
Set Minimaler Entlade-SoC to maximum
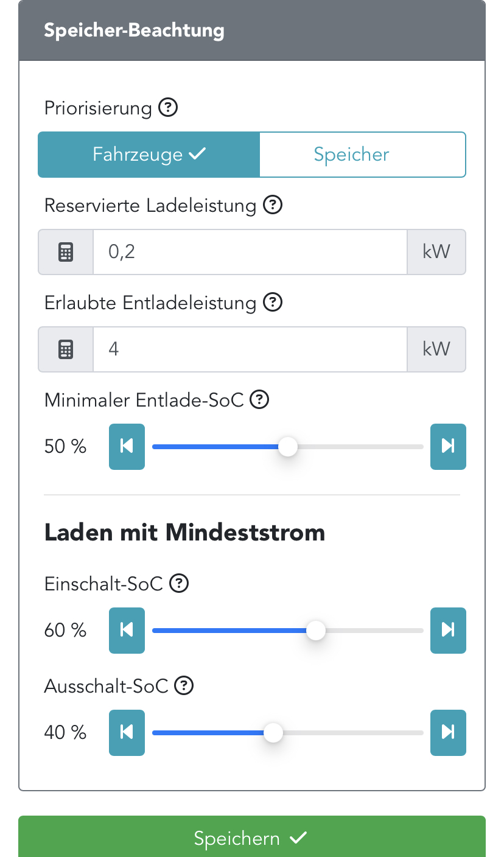click(x=448, y=447)
